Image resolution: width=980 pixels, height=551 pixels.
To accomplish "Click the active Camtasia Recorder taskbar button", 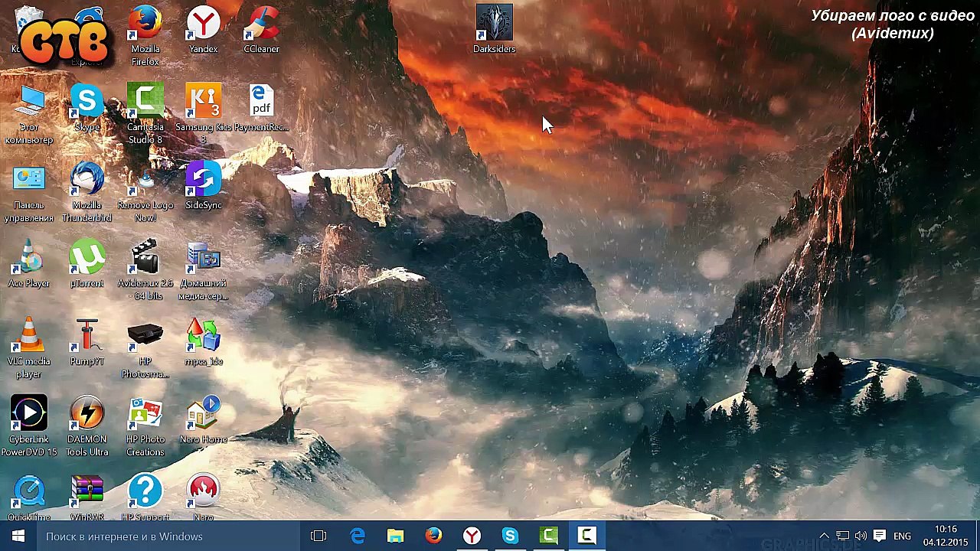I will point(587,536).
